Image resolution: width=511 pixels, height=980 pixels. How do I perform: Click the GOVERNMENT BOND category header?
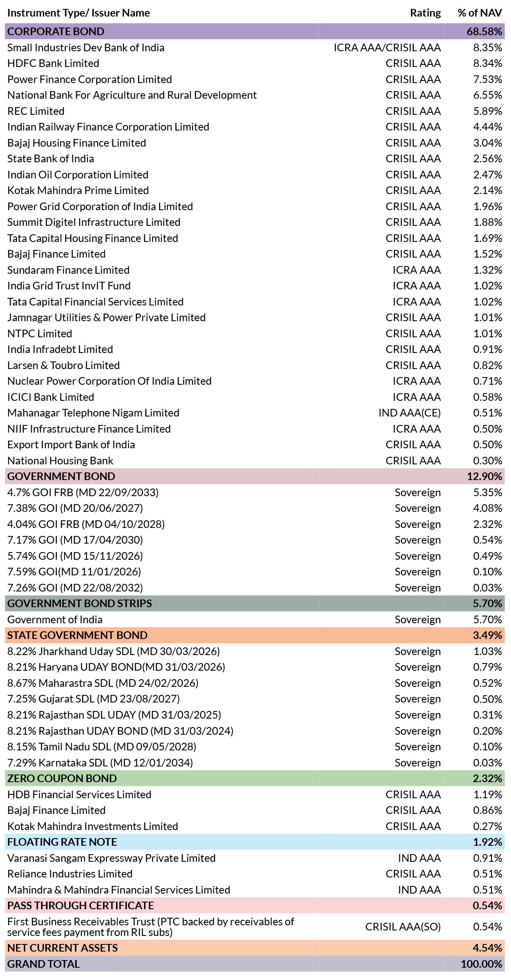255,476
